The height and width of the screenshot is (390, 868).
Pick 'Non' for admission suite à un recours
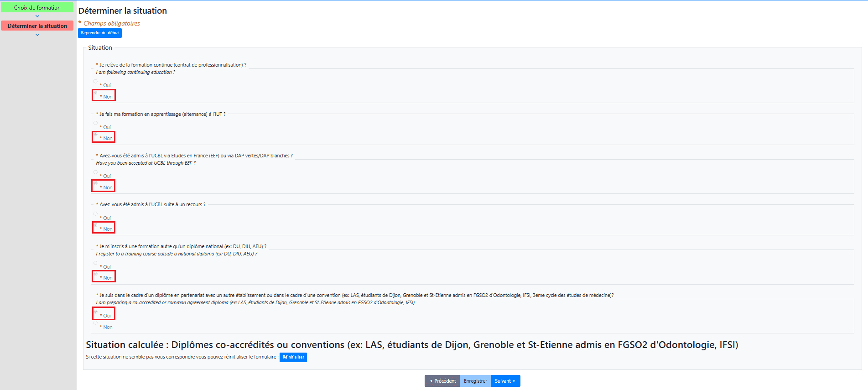[96, 225]
